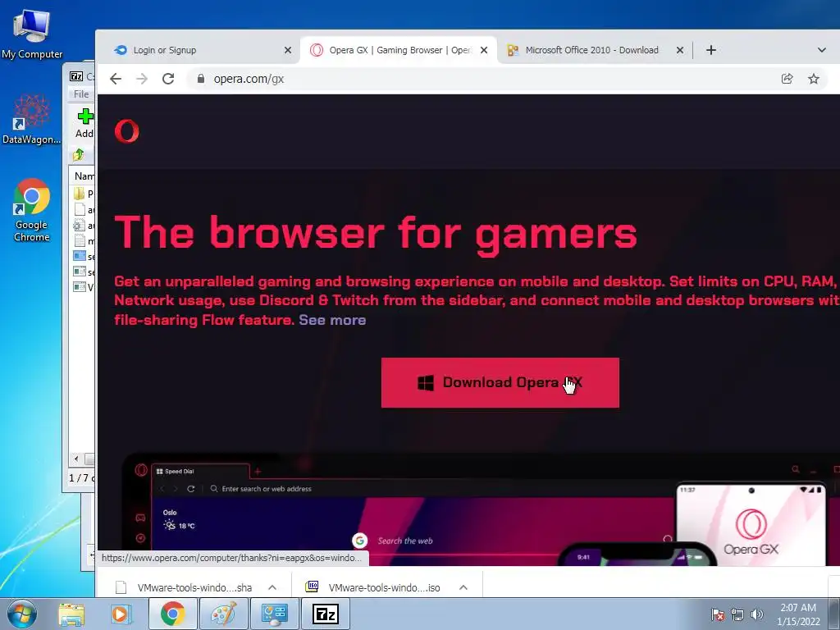Expand options for VMware .iso download
This screenshot has height=630, width=840.
pyautogui.click(x=463, y=587)
